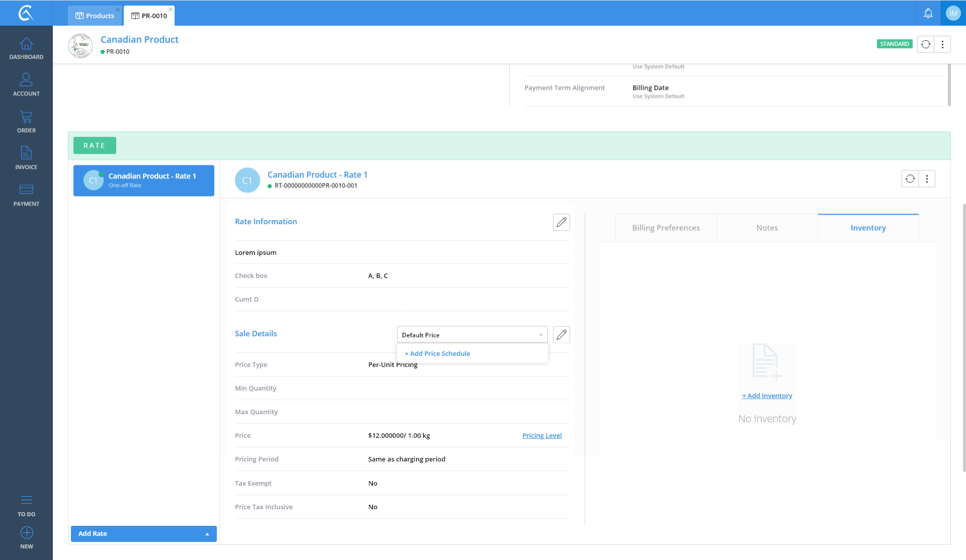This screenshot has width=966, height=560.
Task: Click the notification bell icon
Action: point(928,13)
